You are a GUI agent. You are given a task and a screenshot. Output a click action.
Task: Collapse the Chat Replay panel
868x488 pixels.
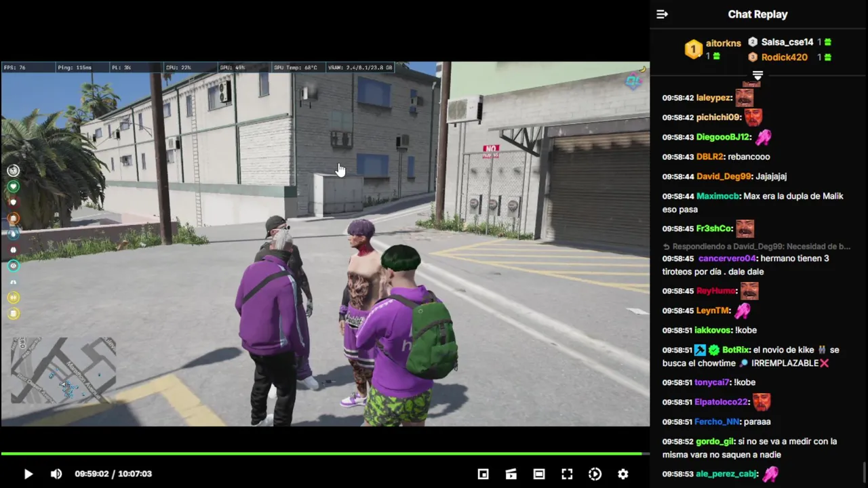pos(663,14)
